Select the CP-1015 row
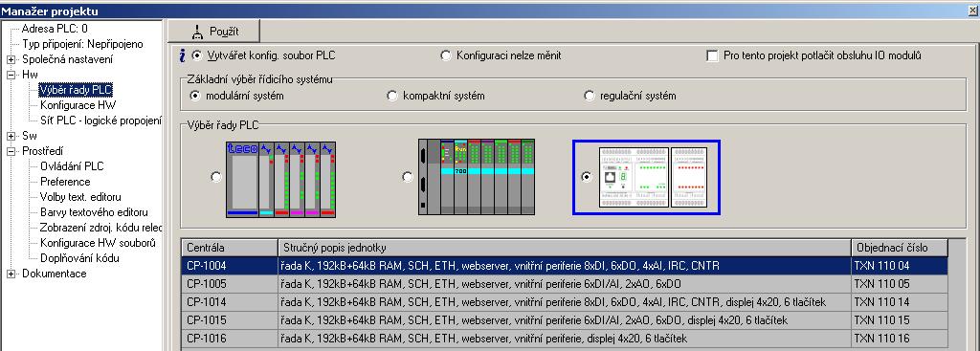 [x=565, y=320]
